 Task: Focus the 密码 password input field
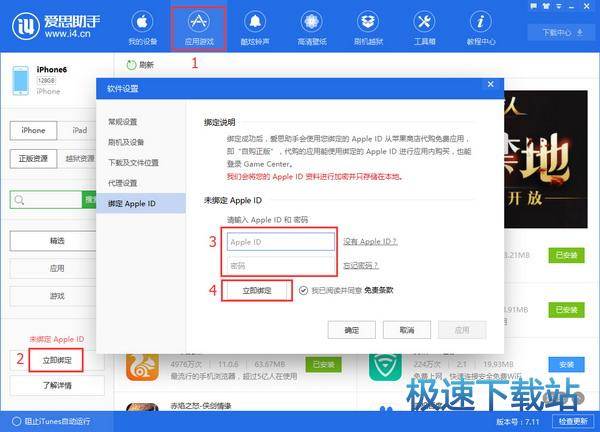(281, 266)
